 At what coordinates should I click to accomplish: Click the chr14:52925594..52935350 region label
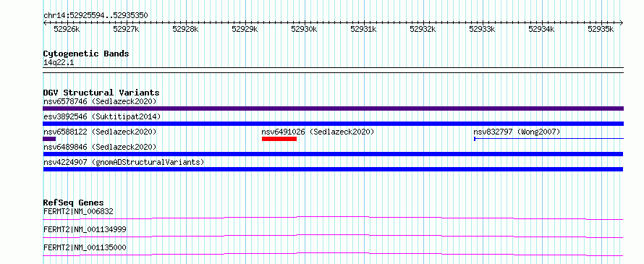click(x=96, y=16)
